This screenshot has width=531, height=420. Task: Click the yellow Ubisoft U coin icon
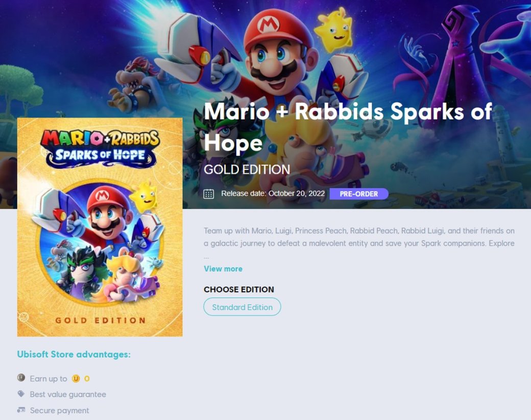click(76, 379)
